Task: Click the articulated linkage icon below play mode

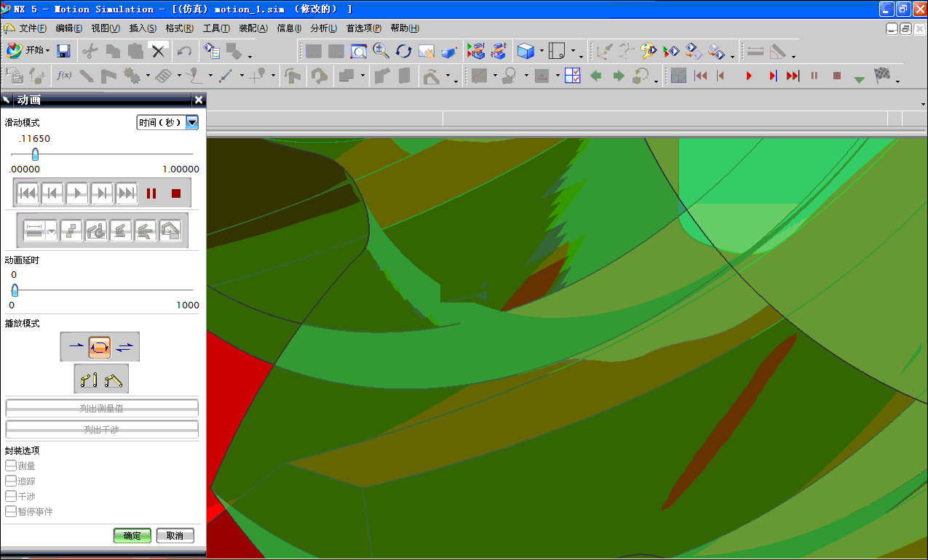Action: click(113, 379)
